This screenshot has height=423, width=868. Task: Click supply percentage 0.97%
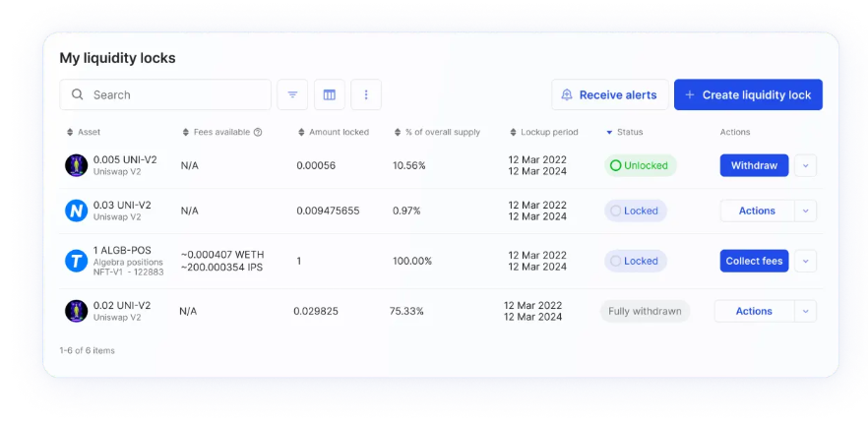(406, 211)
